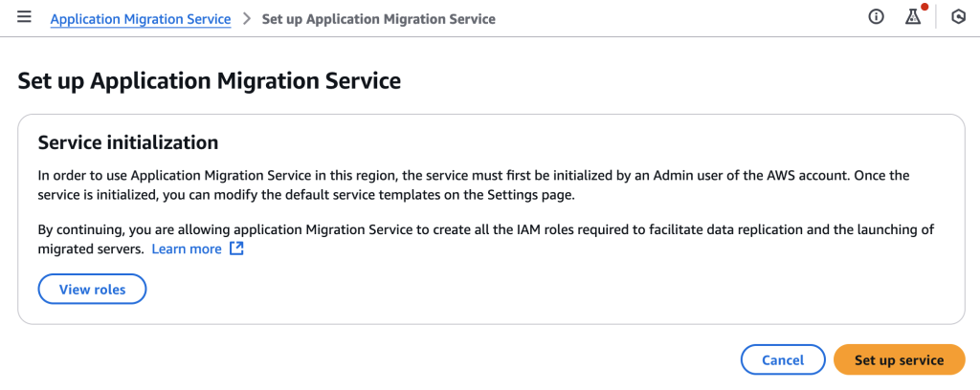The width and height of the screenshot is (980, 390).
Task: Open the Learn more link
Action: [x=187, y=249]
